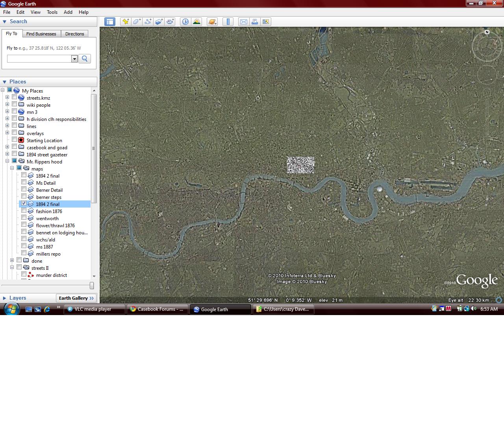Open the Tools menu
Screen dimensions: 504x421
tap(52, 12)
